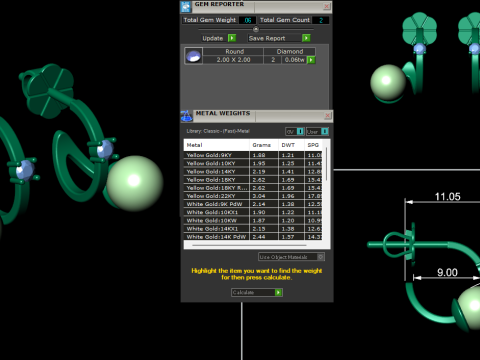Click the Metal column header
The image size is (480, 360).
click(216, 145)
